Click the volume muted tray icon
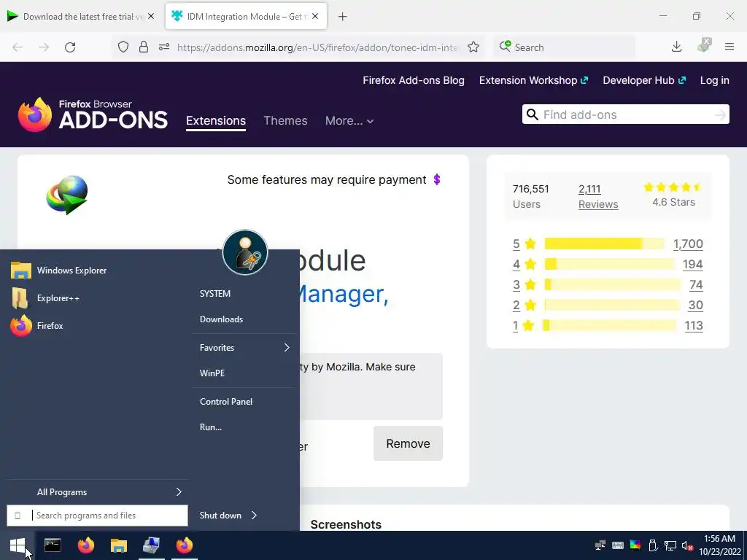The width and height of the screenshot is (747, 560). (x=687, y=545)
